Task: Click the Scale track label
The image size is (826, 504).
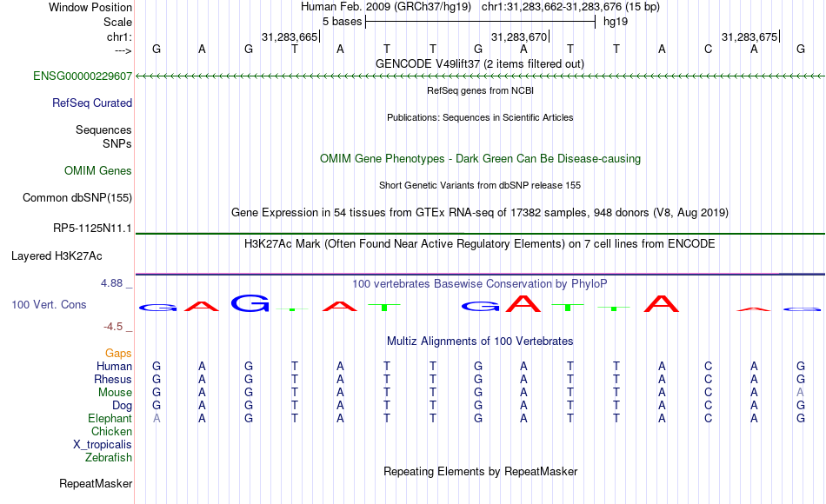Action: click(x=117, y=22)
